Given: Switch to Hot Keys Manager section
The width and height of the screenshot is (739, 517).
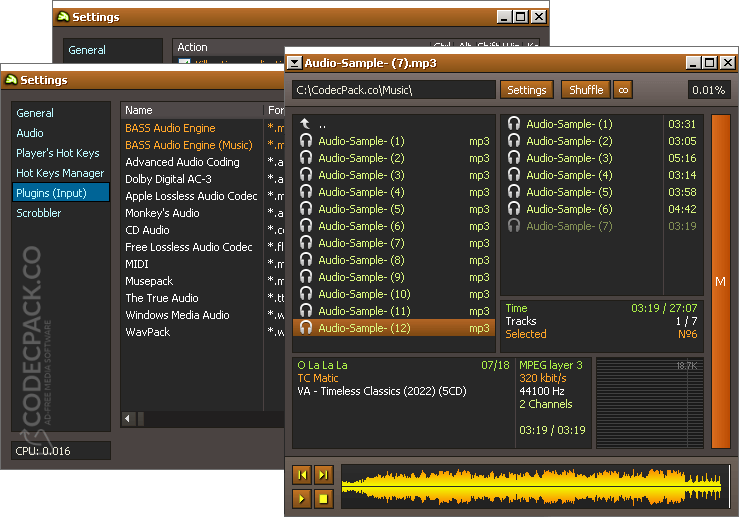Looking at the screenshot, I should [x=60, y=173].
